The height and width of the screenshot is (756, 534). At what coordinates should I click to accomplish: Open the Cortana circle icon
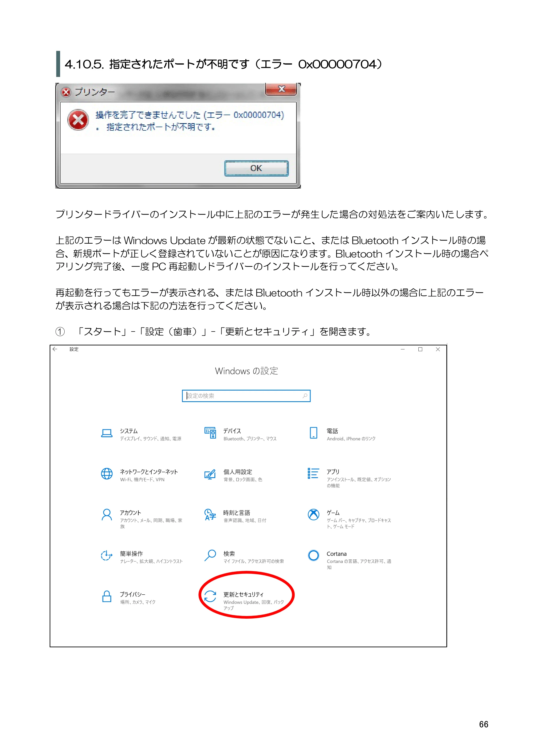pyautogui.click(x=313, y=555)
